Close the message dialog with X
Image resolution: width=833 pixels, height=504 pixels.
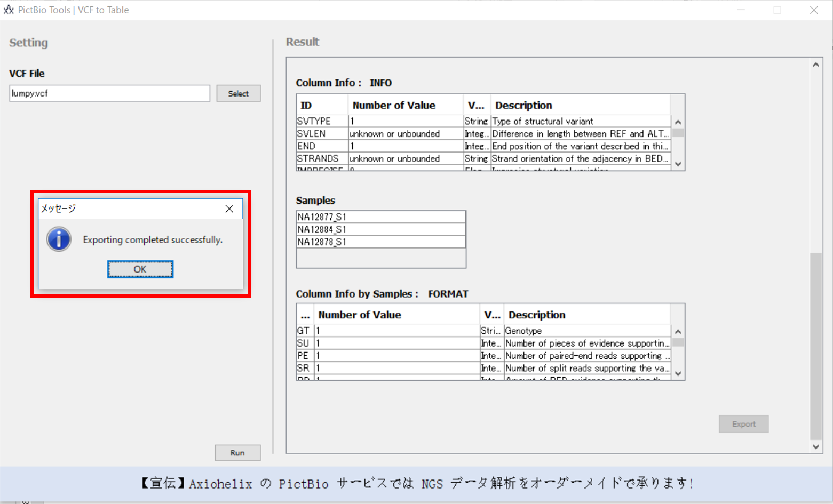[x=229, y=209]
